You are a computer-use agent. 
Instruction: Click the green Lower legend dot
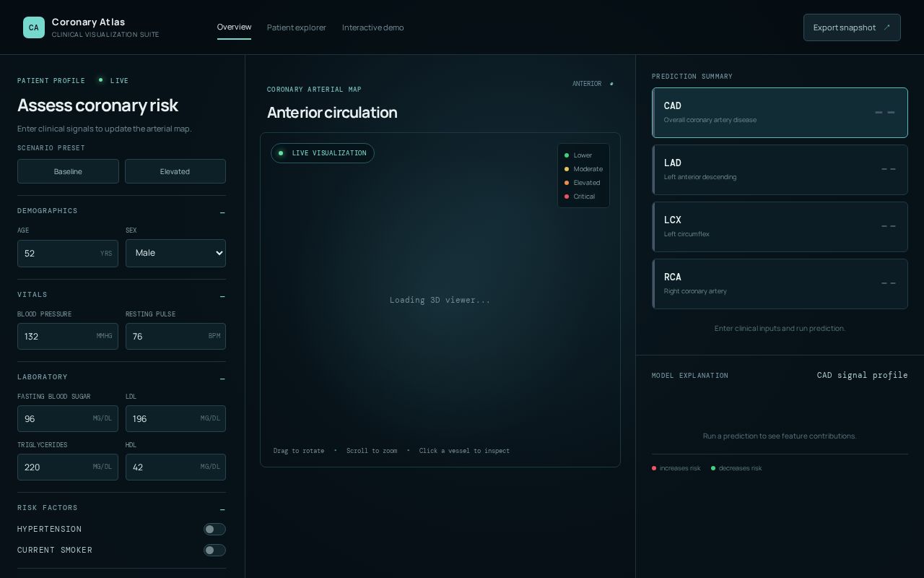(567, 155)
